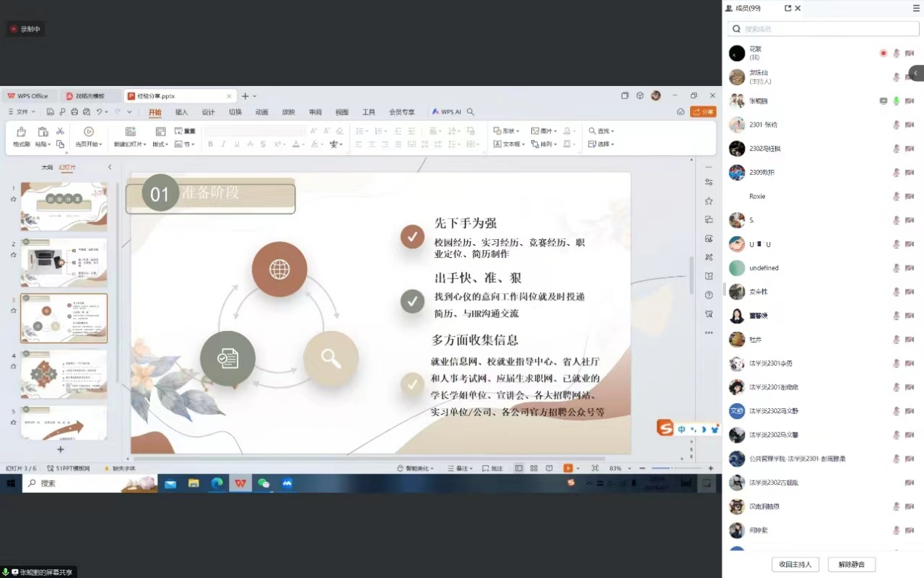Toggle microphone for member 张韬鹏

(896, 101)
